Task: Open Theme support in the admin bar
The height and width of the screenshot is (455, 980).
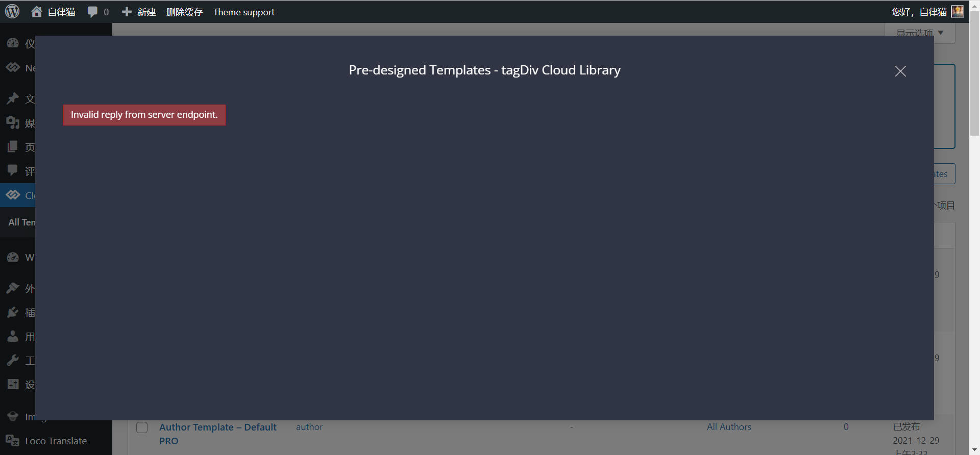Action: click(x=244, y=12)
